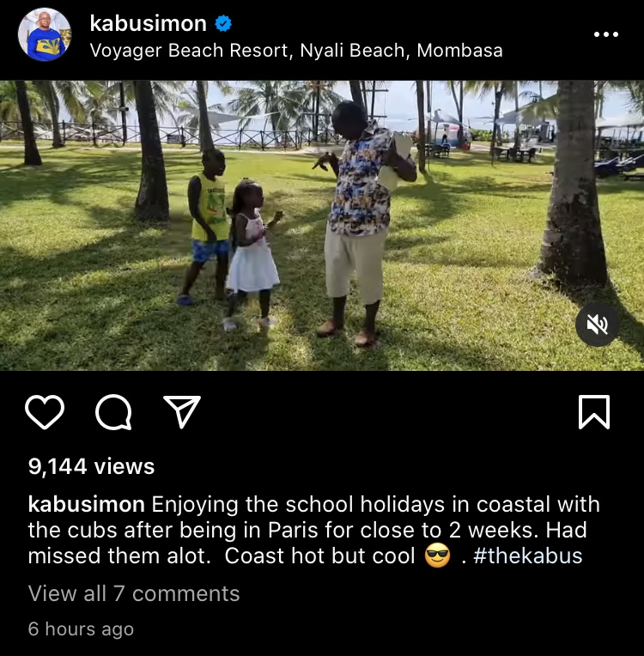Tap the blue verified badge

click(223, 23)
